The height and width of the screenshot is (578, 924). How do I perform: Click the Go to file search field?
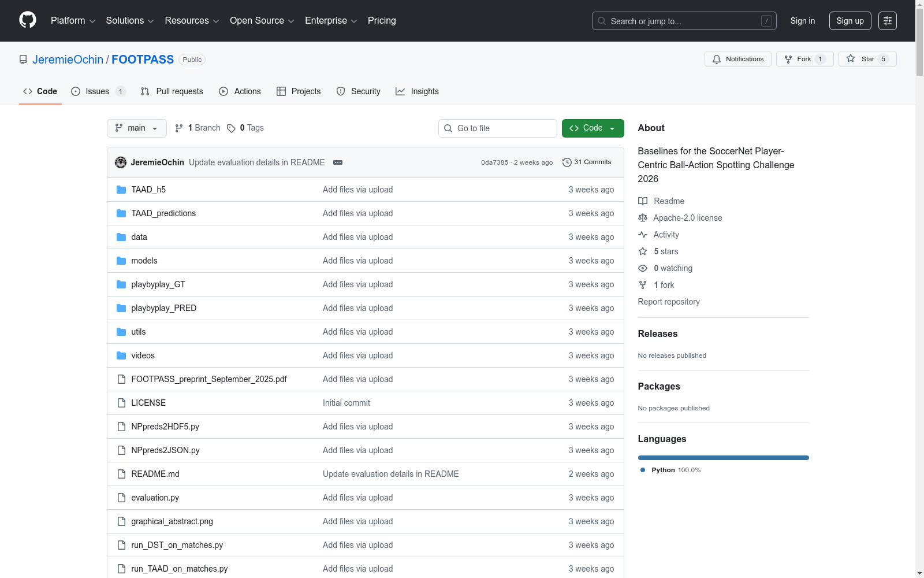coord(498,128)
